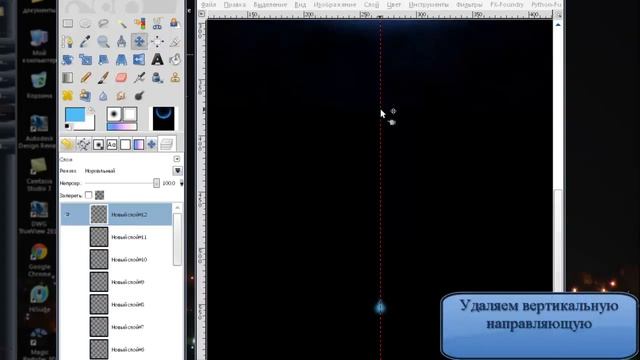The width and height of the screenshot is (640, 360).
Task: Select the Blur/Sharpen droplet tool
Action: click(x=103, y=96)
